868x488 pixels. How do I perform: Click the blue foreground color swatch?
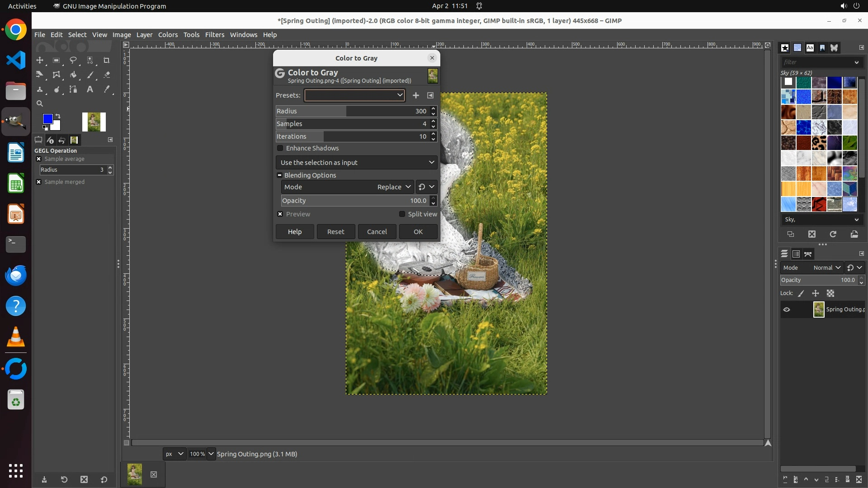coord(47,119)
